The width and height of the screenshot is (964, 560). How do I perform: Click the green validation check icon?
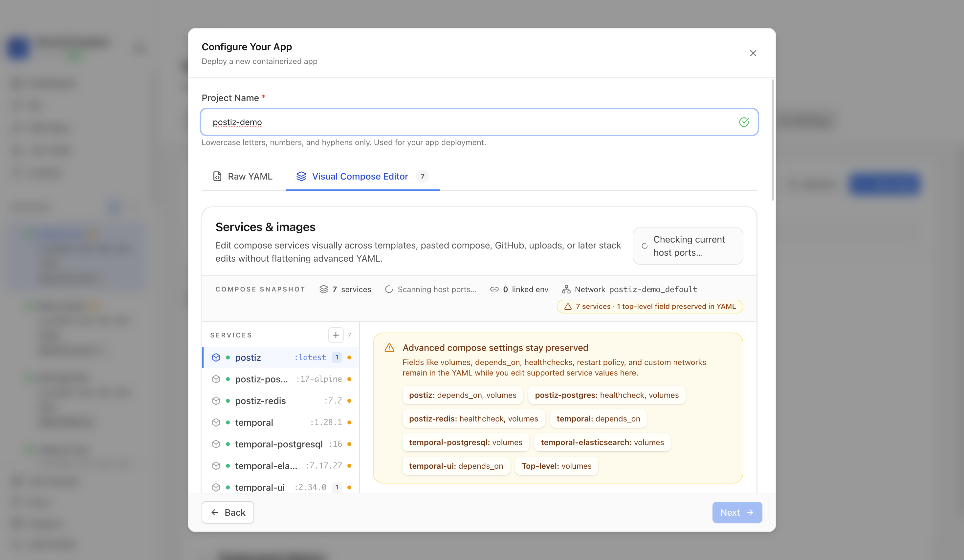pyautogui.click(x=744, y=122)
